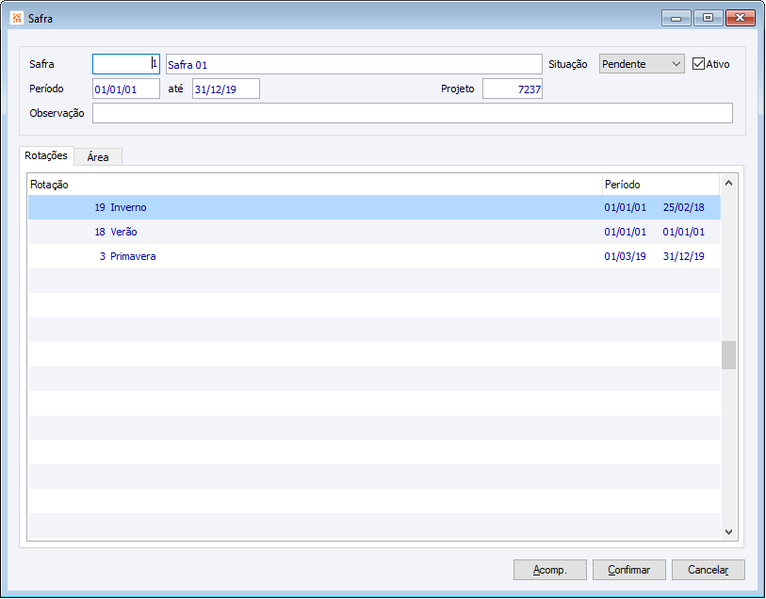Click rotation code 18 in Verão row
This screenshot has height=599, width=766.
click(x=100, y=232)
